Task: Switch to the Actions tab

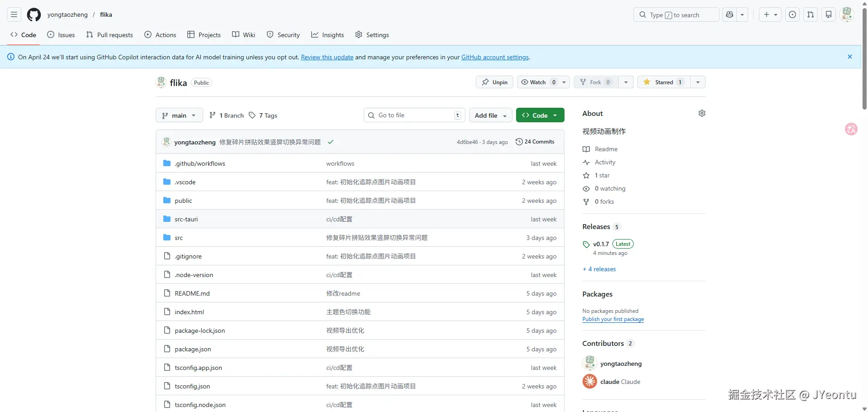Action: tap(160, 35)
